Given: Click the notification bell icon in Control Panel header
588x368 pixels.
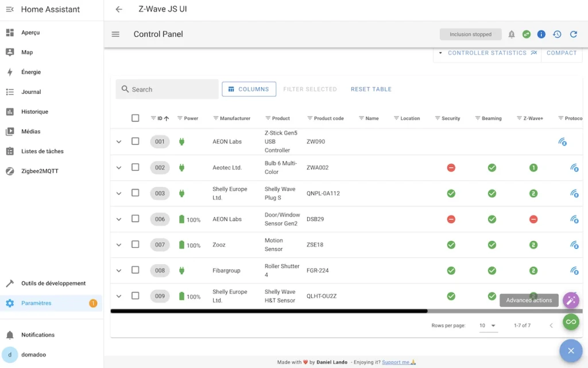Looking at the screenshot, I should pyautogui.click(x=512, y=34).
